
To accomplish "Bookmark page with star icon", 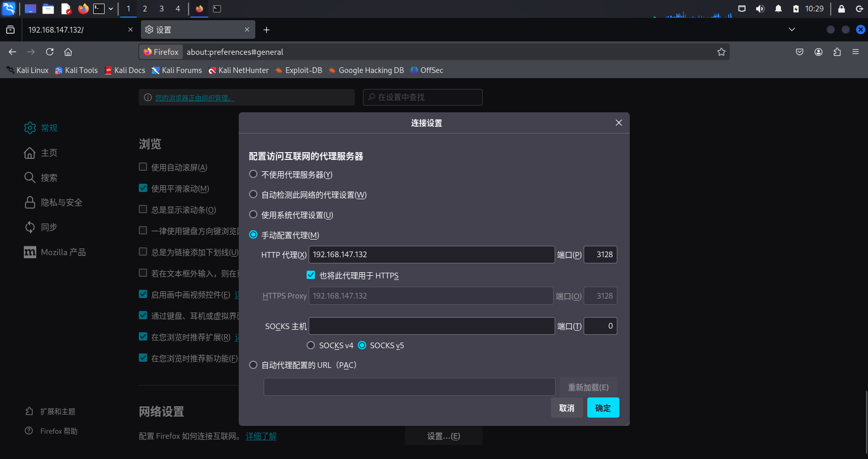I will (x=721, y=52).
